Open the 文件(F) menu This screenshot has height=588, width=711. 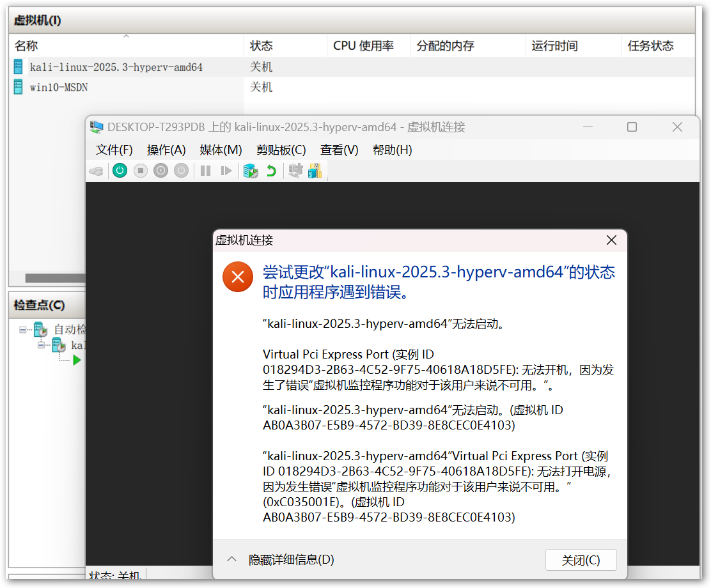[x=114, y=150]
